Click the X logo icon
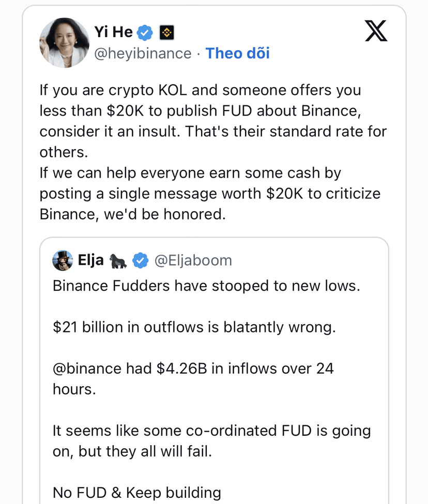The width and height of the screenshot is (428, 504). click(376, 30)
